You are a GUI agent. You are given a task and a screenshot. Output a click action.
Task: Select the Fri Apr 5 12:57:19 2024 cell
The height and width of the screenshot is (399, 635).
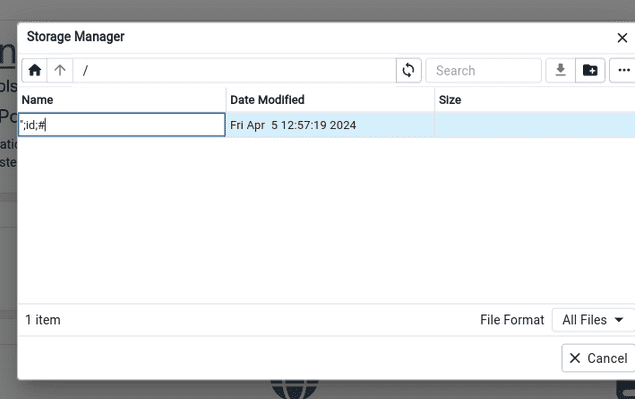coord(330,125)
